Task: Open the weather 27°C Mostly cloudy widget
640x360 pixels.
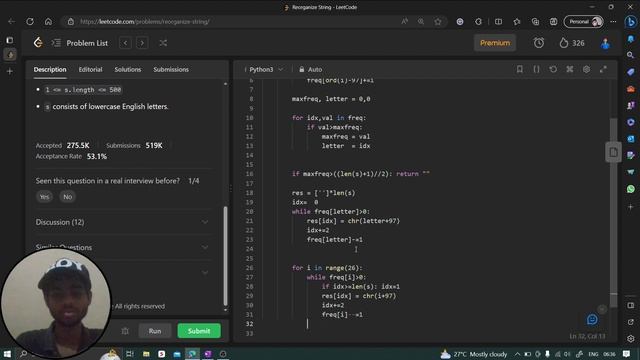Action: click(x=474, y=354)
